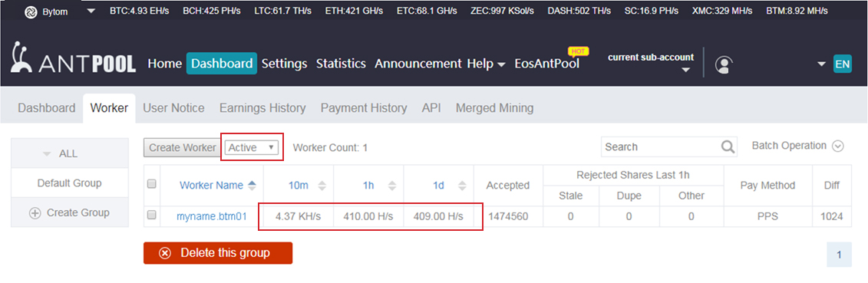Click the BTC:4.93 EH/s ticker entry
Viewport: 868px width, 283px height.
140,11
